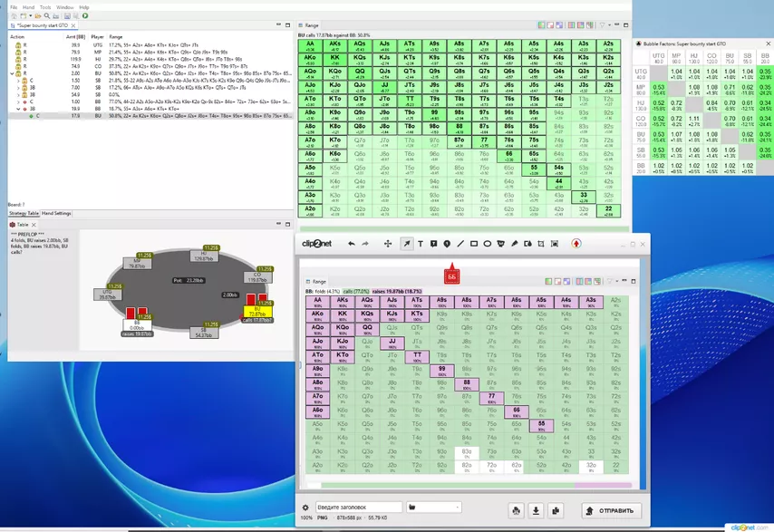Select the arrow drawing tool in clip2net

pyautogui.click(x=407, y=244)
